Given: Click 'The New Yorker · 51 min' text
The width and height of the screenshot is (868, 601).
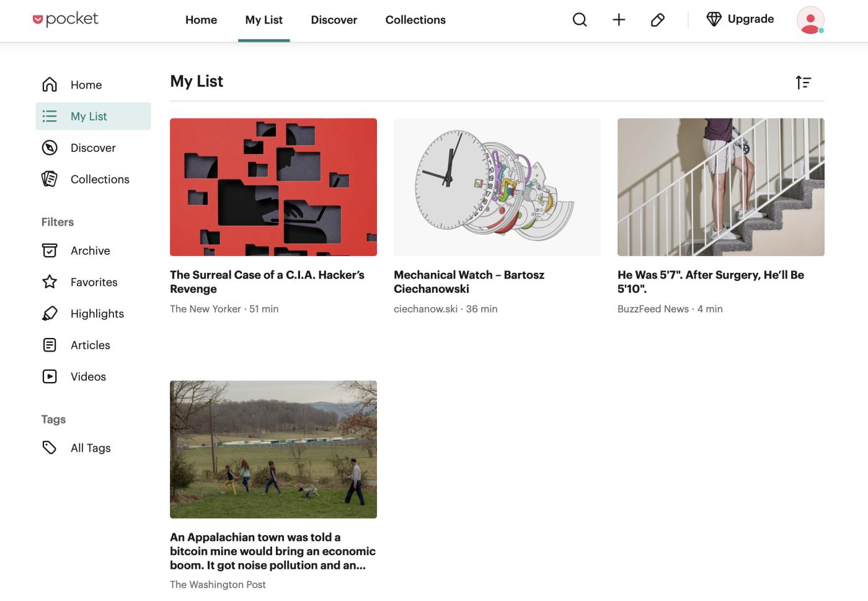Looking at the screenshot, I should coord(224,309).
